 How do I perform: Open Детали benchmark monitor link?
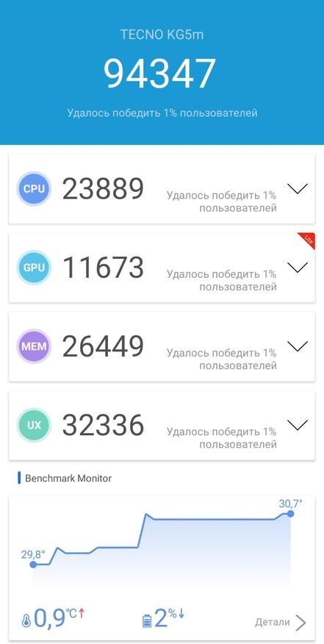[x=273, y=622]
